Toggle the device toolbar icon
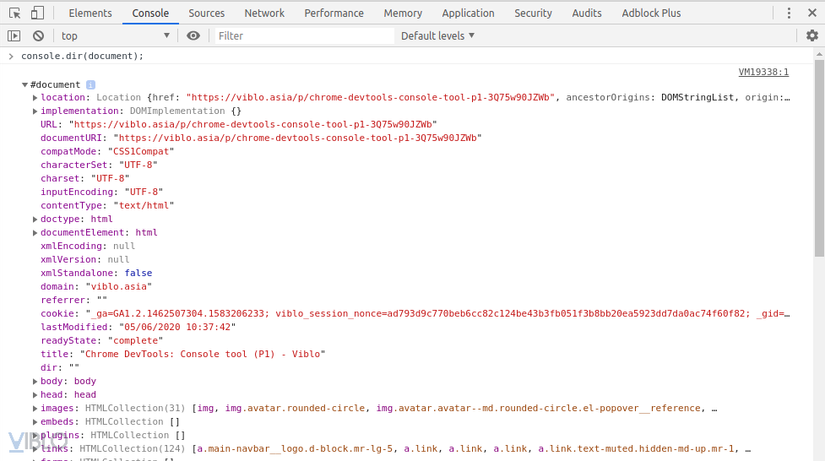The width and height of the screenshot is (825, 461). coord(37,13)
